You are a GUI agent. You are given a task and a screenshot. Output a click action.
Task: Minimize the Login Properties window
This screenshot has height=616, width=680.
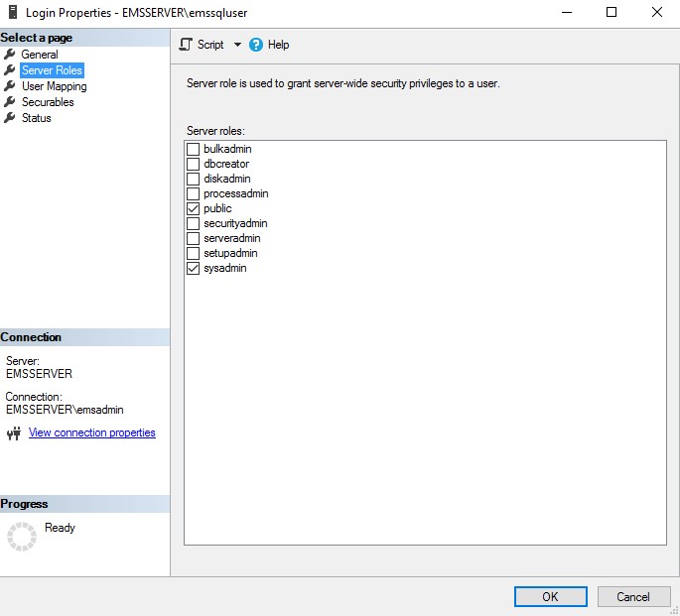pos(567,12)
